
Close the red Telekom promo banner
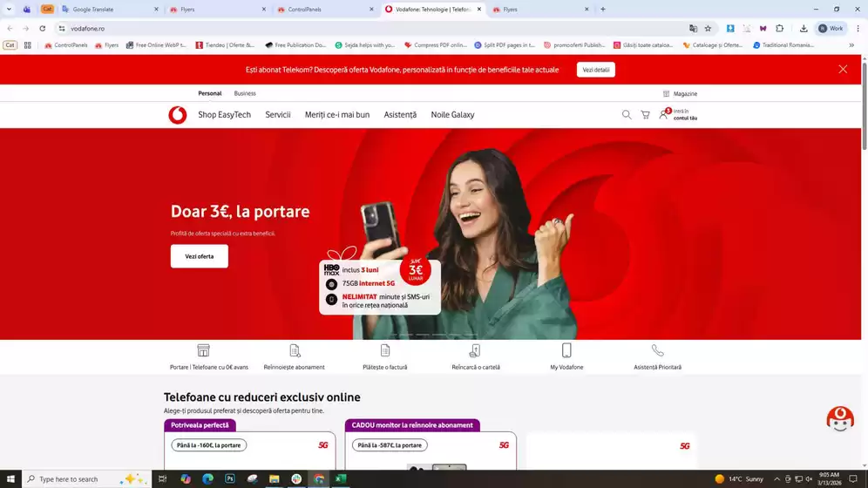point(843,69)
